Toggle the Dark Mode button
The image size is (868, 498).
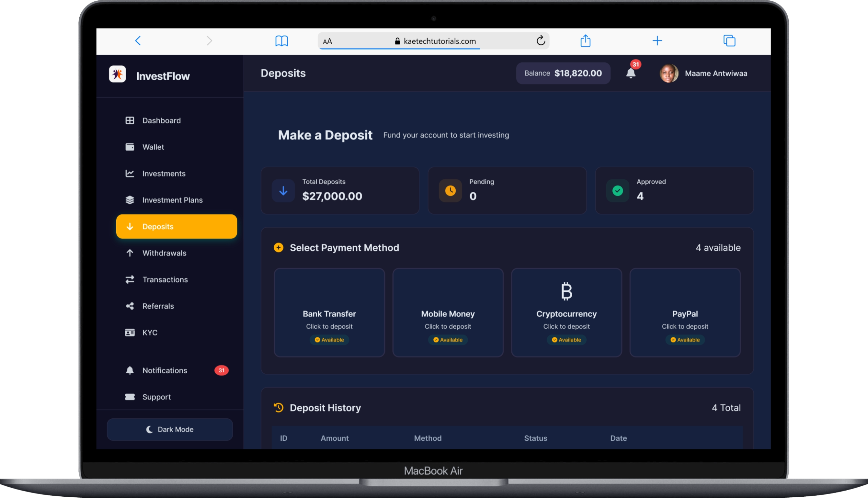click(170, 429)
